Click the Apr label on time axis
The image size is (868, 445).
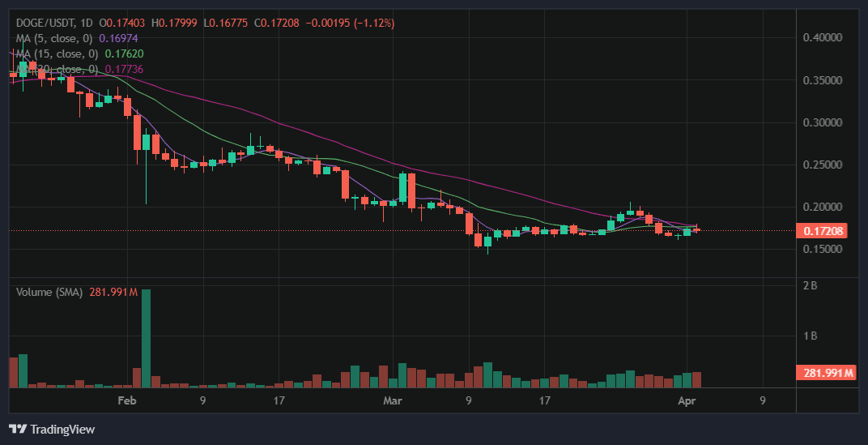[687, 400]
